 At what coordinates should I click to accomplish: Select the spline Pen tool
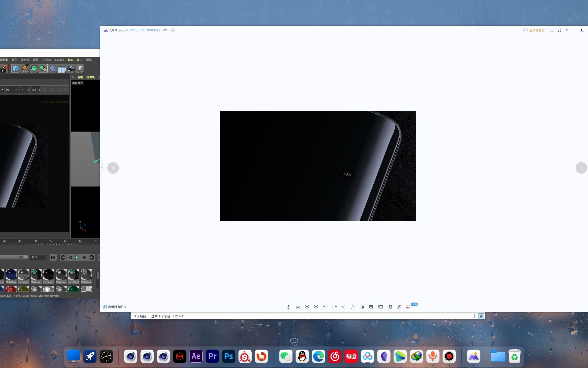(x=25, y=68)
